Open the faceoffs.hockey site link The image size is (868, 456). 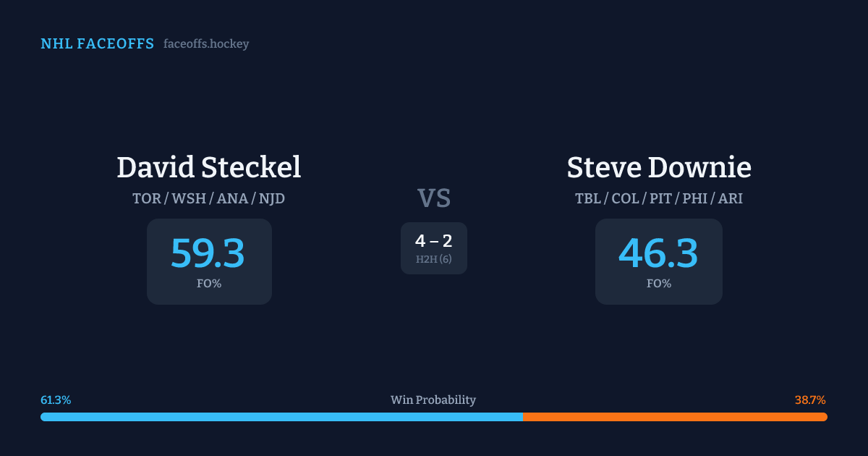click(206, 44)
